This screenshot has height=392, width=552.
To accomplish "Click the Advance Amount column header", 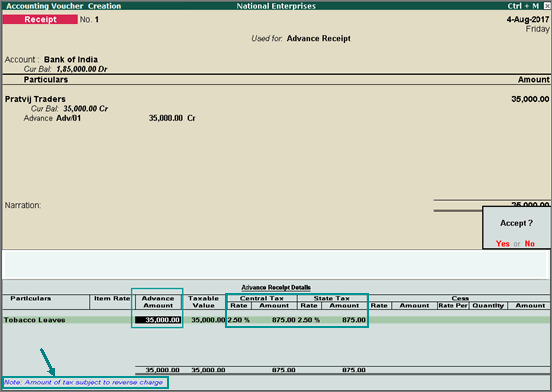I will (x=158, y=302).
